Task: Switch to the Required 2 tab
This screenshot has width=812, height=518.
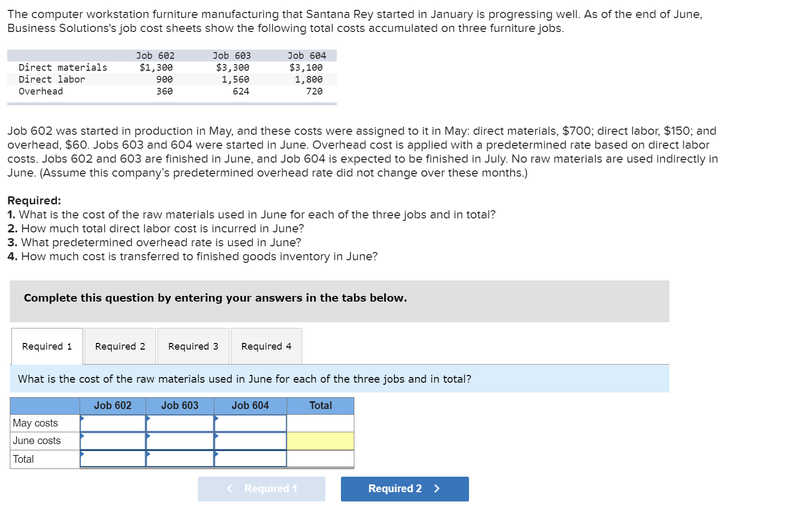Action: 120,346
